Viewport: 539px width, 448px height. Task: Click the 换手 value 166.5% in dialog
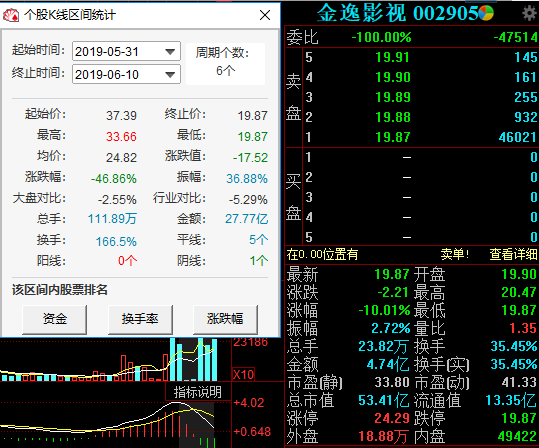(116, 242)
